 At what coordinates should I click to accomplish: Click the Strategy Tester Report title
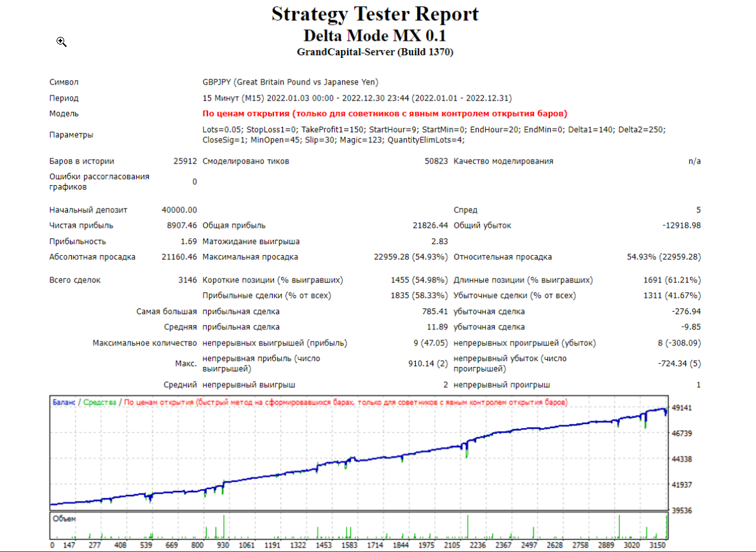click(x=375, y=14)
